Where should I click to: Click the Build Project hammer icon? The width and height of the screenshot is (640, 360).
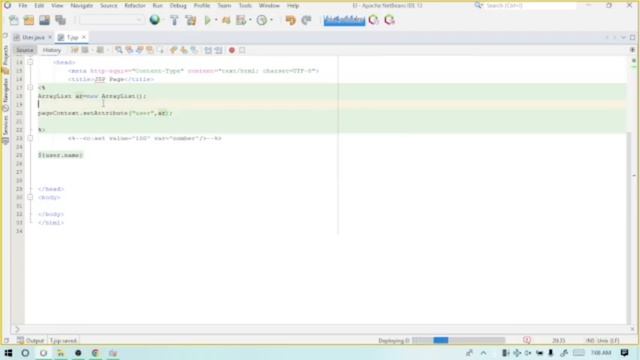click(174, 20)
